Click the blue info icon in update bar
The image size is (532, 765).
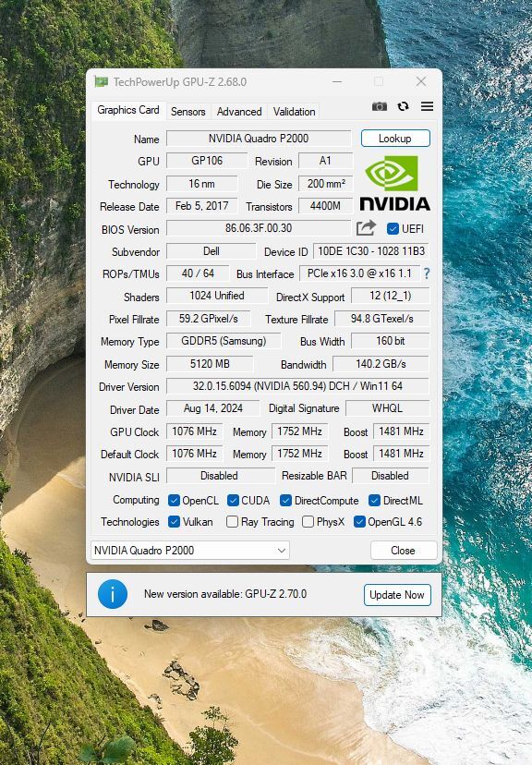pyautogui.click(x=113, y=594)
